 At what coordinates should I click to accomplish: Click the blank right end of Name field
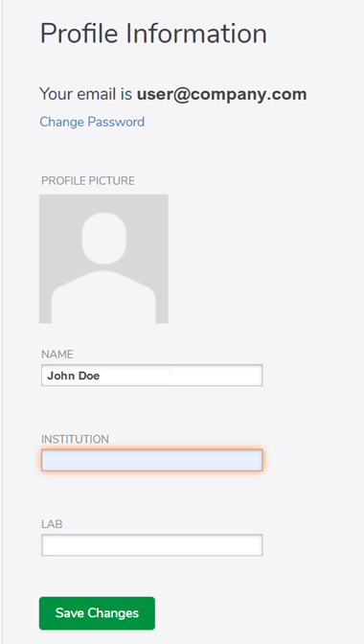pyautogui.click(x=230, y=376)
